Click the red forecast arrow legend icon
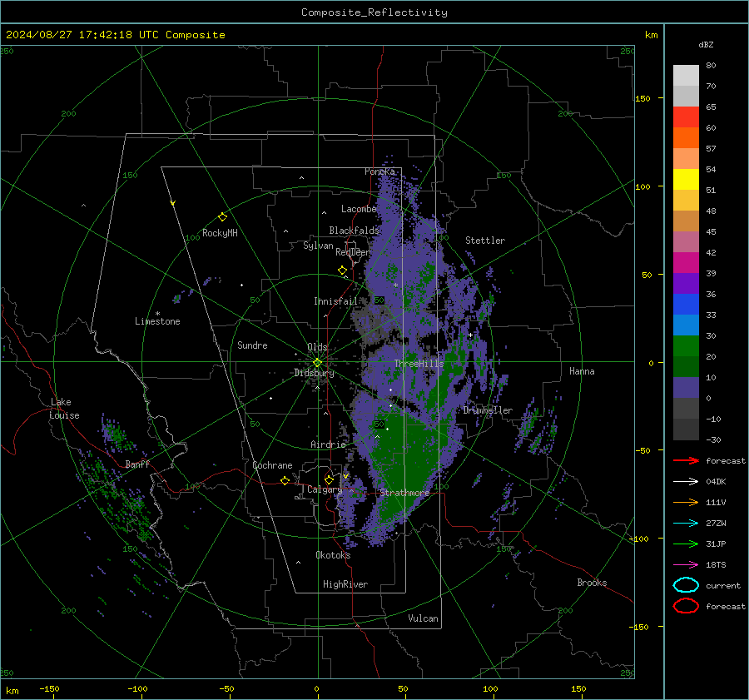749x700 pixels. click(x=686, y=460)
